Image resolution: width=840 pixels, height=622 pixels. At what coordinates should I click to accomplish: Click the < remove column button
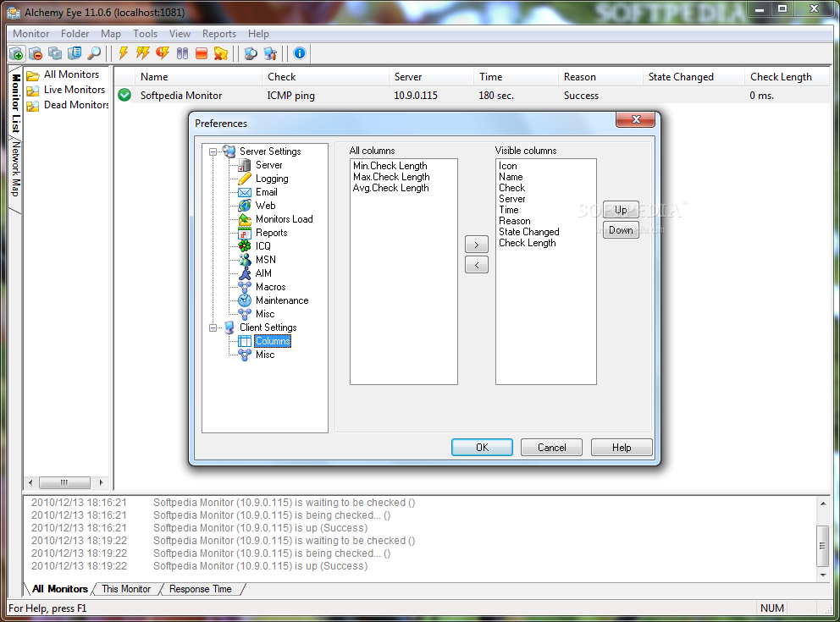point(476,265)
